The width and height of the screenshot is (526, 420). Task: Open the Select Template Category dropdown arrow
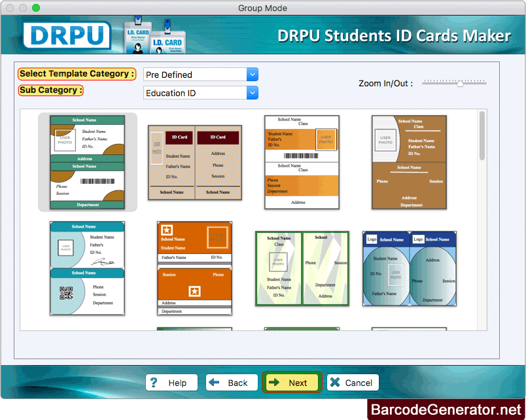pyautogui.click(x=253, y=75)
